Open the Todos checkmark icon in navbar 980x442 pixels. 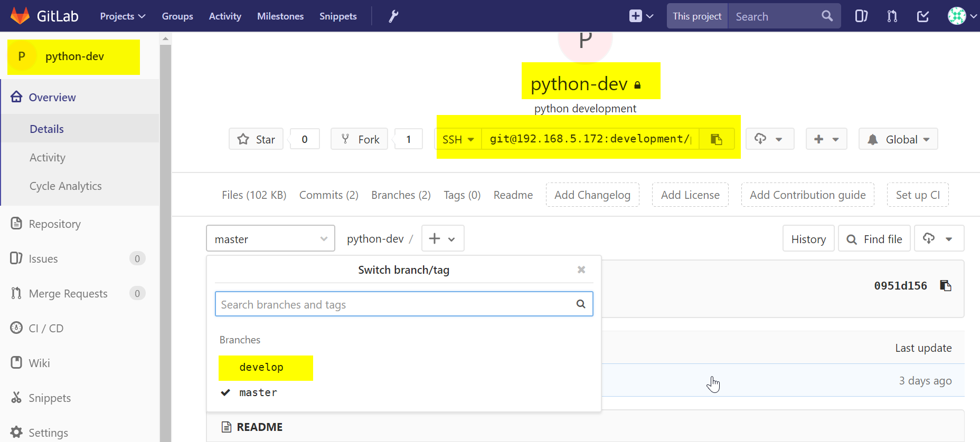point(923,16)
